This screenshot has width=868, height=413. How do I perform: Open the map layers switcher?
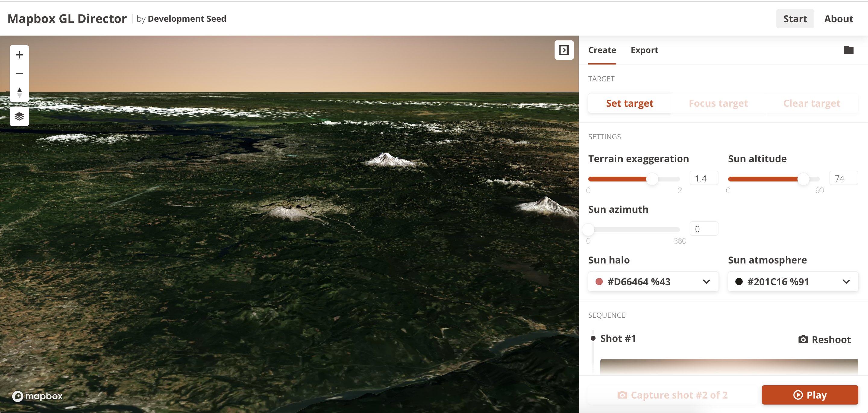[19, 116]
